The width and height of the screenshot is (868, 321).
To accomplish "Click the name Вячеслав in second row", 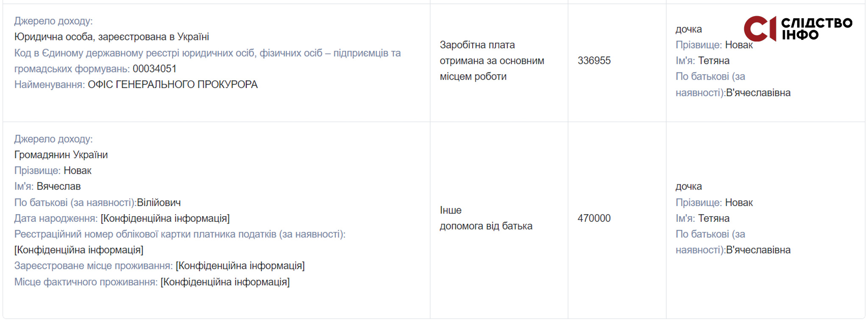I will (x=58, y=186).
